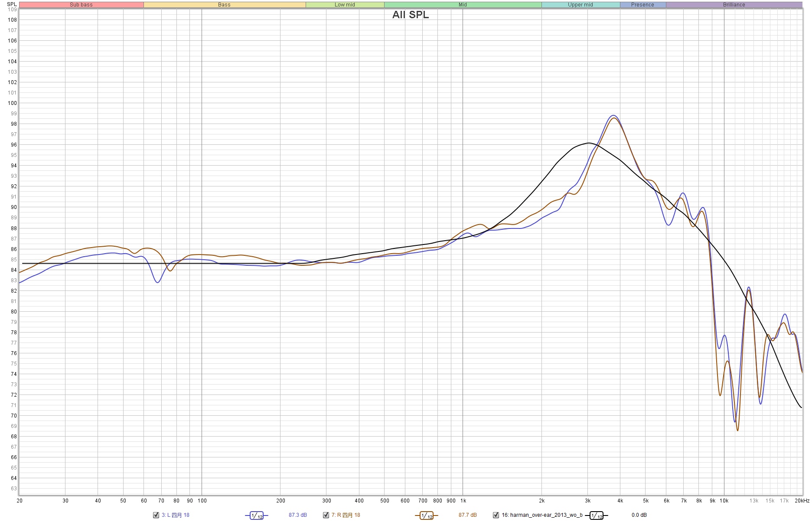812x522 pixels.
Task: Click the SPL axis label at top-left
Action: coord(12,4)
